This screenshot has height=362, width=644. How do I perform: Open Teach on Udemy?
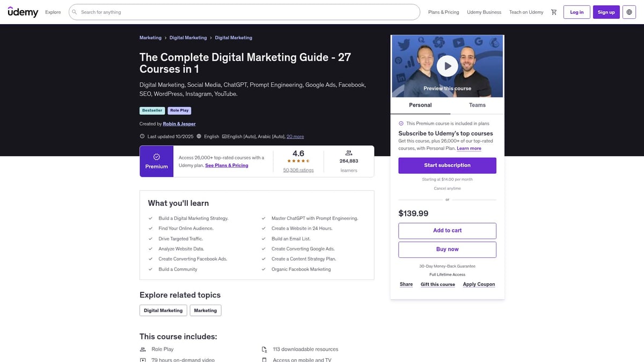click(x=526, y=11)
